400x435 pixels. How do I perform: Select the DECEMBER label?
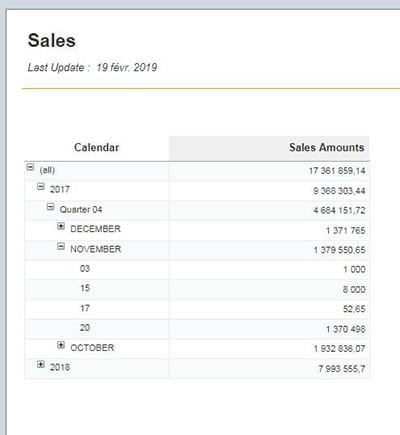click(x=95, y=229)
